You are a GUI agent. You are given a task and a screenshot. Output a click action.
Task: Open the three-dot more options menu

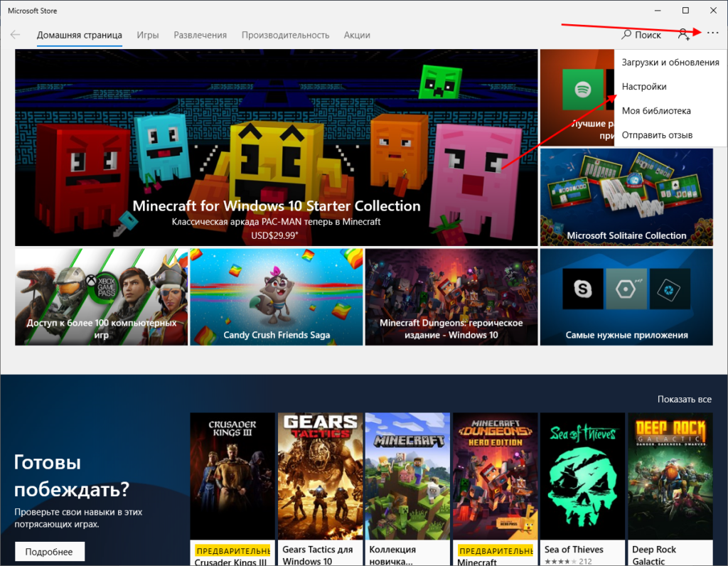pyautogui.click(x=712, y=34)
